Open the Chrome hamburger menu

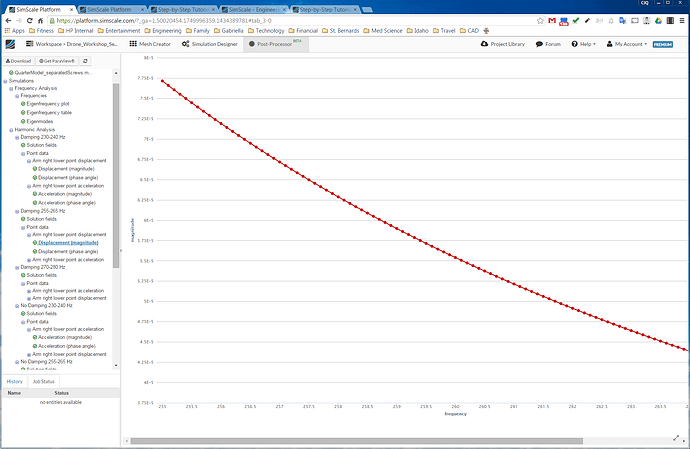(682, 21)
